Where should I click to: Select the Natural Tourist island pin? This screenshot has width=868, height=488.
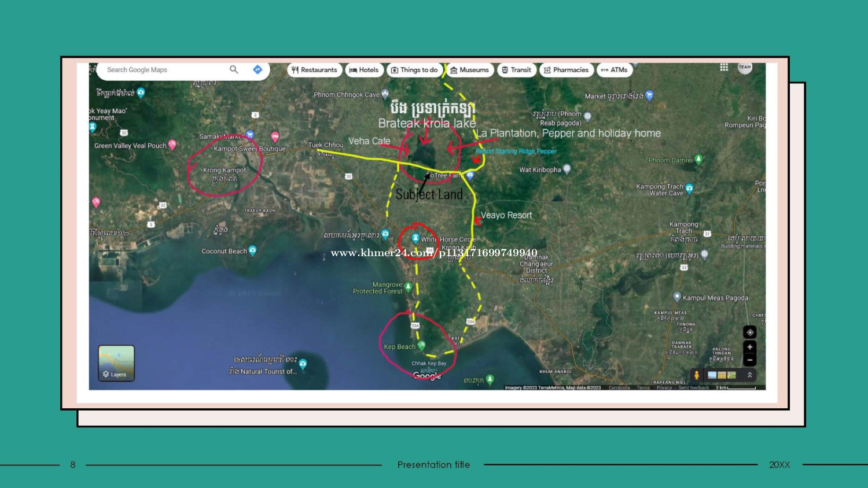(303, 364)
